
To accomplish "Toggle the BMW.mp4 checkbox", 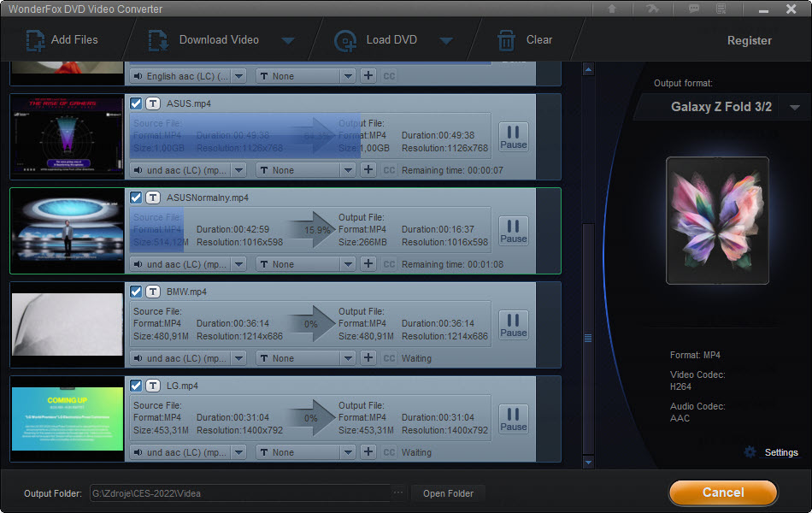I will pyautogui.click(x=136, y=292).
